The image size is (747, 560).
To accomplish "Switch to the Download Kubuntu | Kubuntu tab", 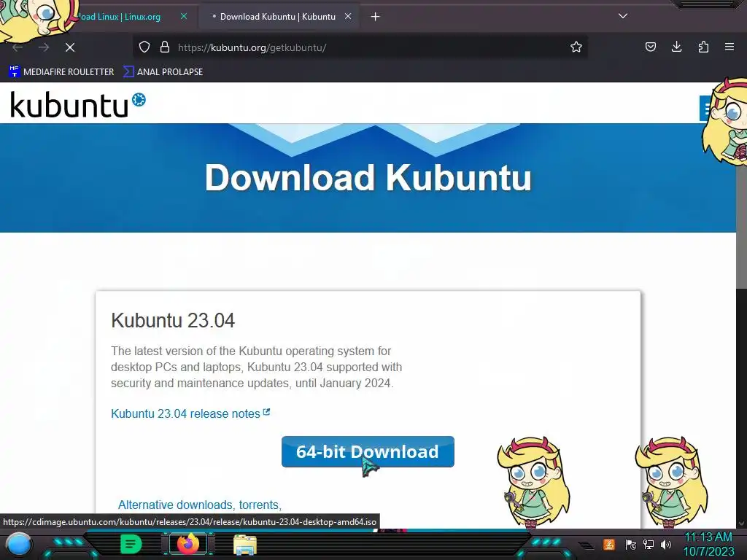I will (278, 17).
